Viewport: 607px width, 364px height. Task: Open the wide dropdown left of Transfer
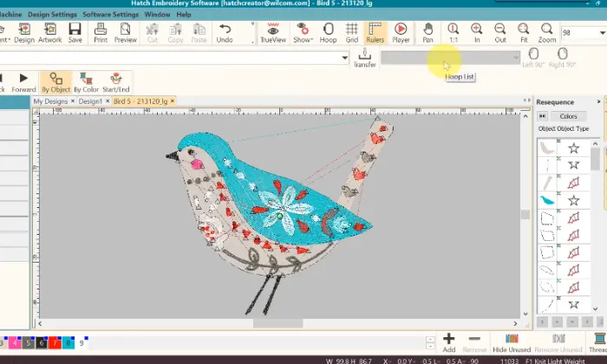[345, 58]
